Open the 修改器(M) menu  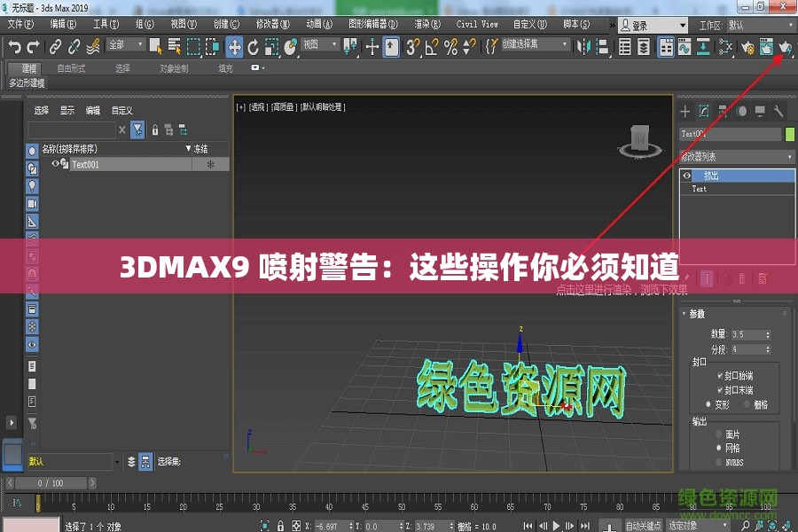[273, 24]
